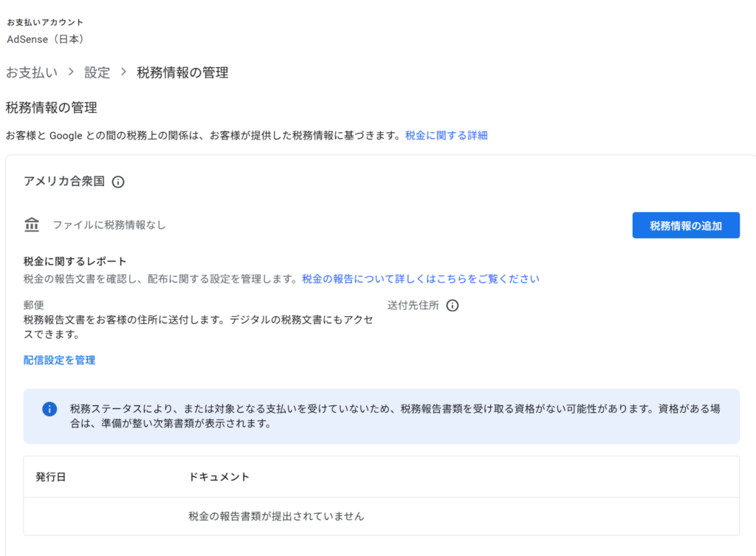Click the bank building icon beside tax info status
The image size is (756, 556).
pyautogui.click(x=31, y=224)
